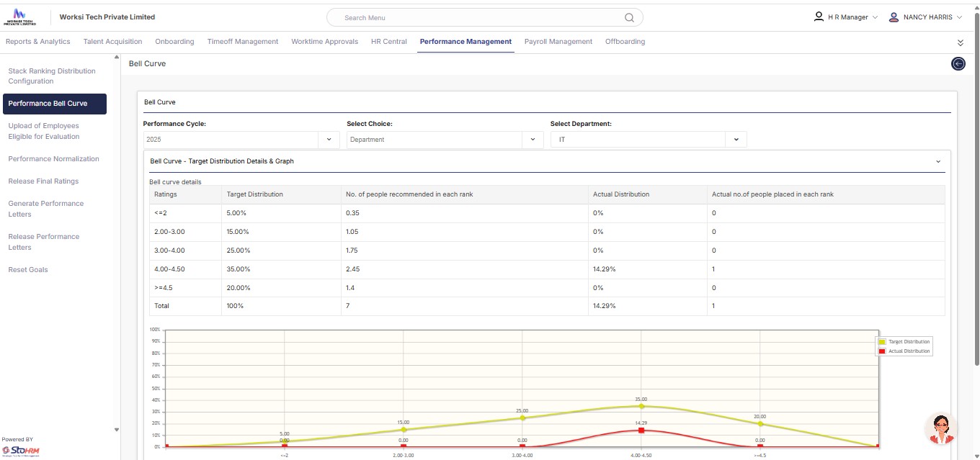Click the StoHRM powered-by logo
Viewport: 980px width, 460px height.
tap(22, 451)
